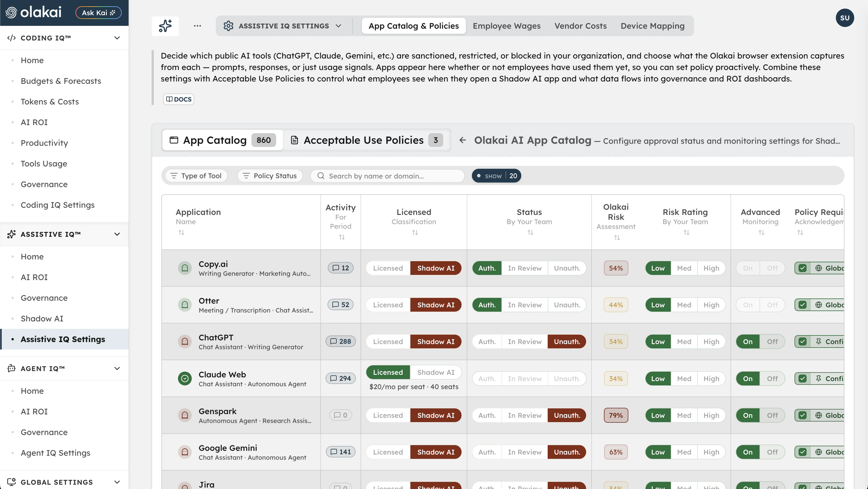Turn off advanced monitoring for Claude Web

click(x=772, y=379)
